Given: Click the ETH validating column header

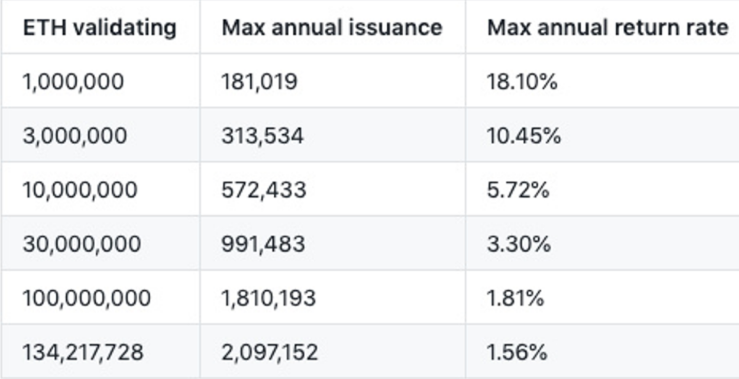Looking at the screenshot, I should coord(99,28).
